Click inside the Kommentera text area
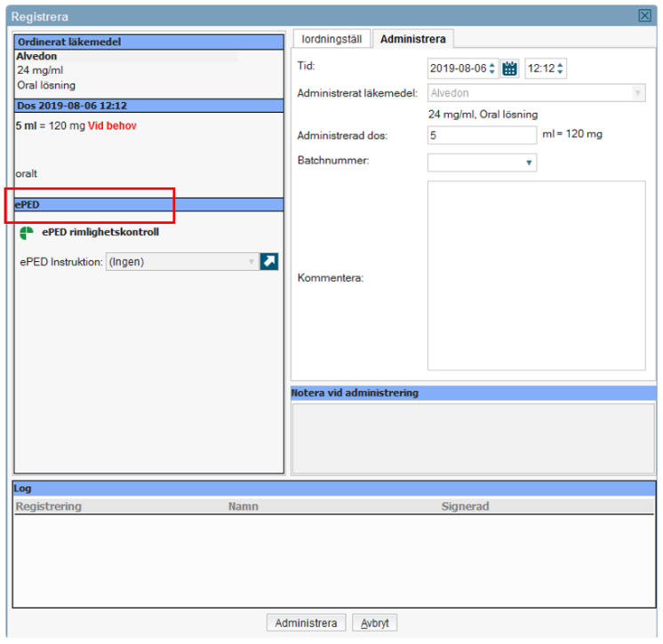663x644 pixels. 536,275
